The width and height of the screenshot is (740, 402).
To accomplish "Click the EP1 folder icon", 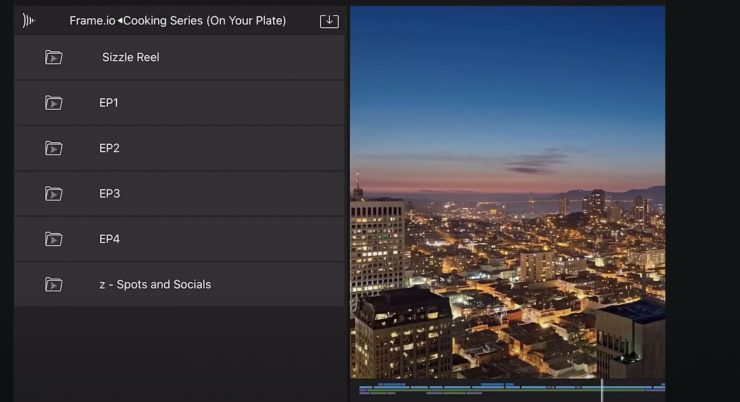I will [54, 103].
